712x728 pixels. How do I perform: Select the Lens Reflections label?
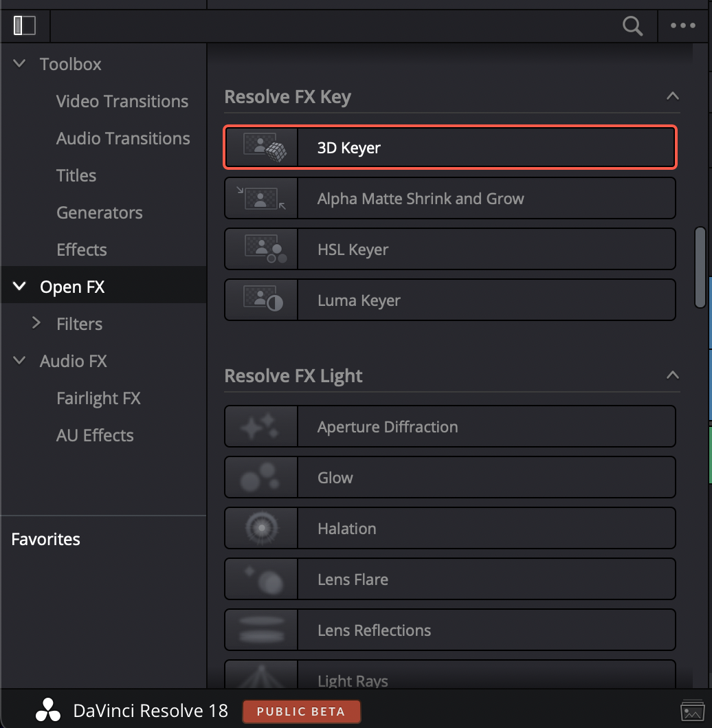374,630
